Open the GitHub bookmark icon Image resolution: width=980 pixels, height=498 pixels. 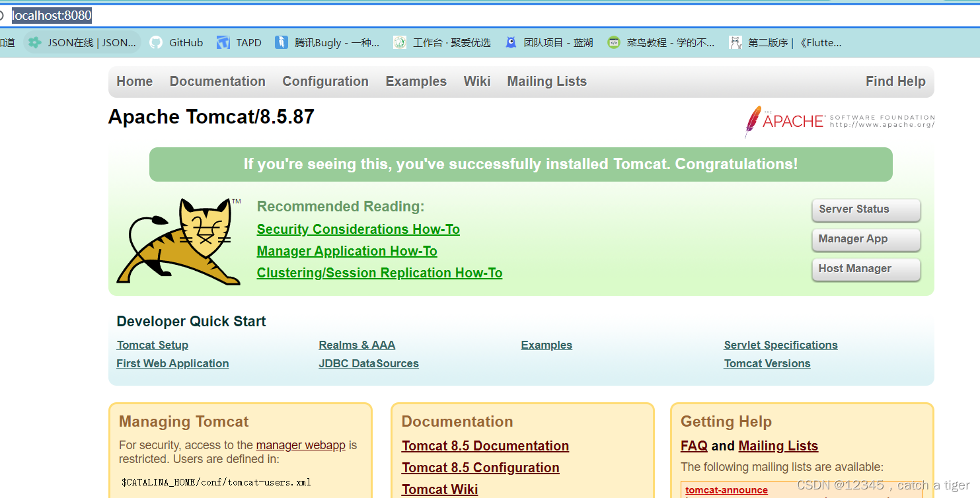[156, 42]
